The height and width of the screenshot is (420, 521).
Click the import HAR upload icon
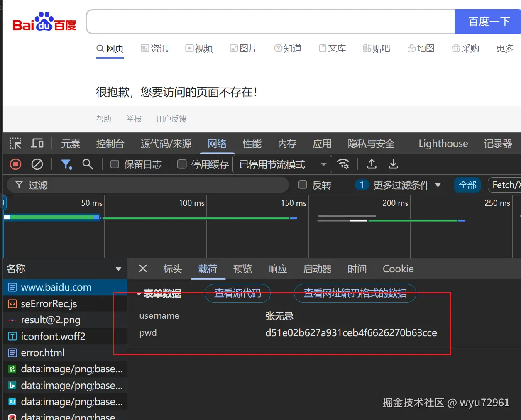(x=372, y=164)
